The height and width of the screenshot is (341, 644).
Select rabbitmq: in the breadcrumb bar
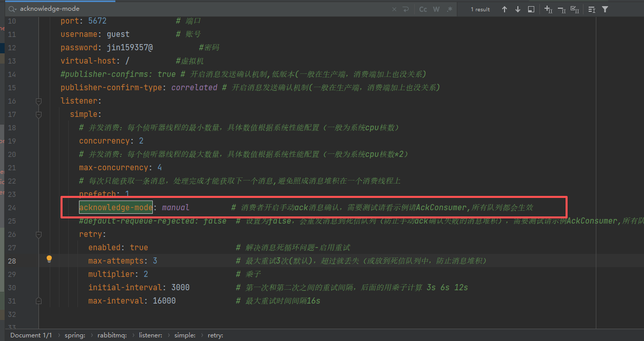click(x=111, y=335)
